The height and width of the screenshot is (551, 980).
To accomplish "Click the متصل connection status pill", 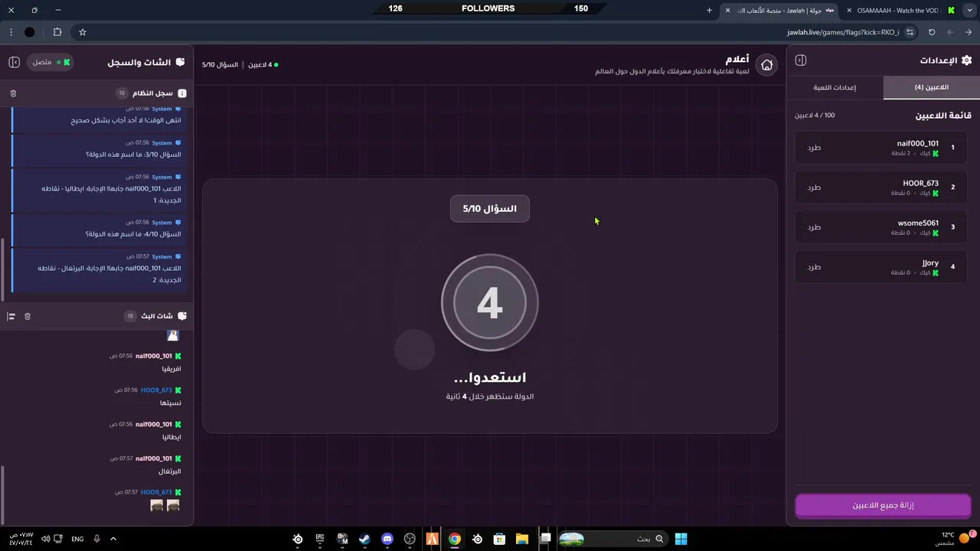I will tap(50, 62).
